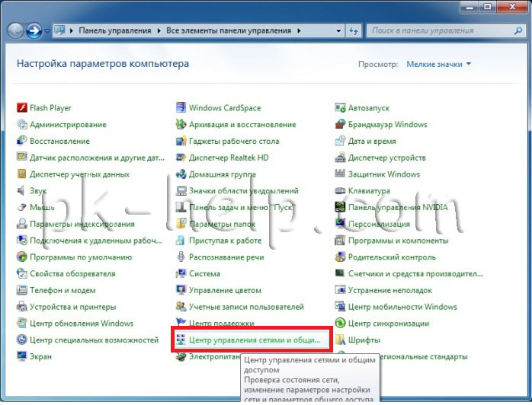Viewport: 532px width, 405px height.
Task: Open the Домашняя группа icon
Action: coord(181,174)
